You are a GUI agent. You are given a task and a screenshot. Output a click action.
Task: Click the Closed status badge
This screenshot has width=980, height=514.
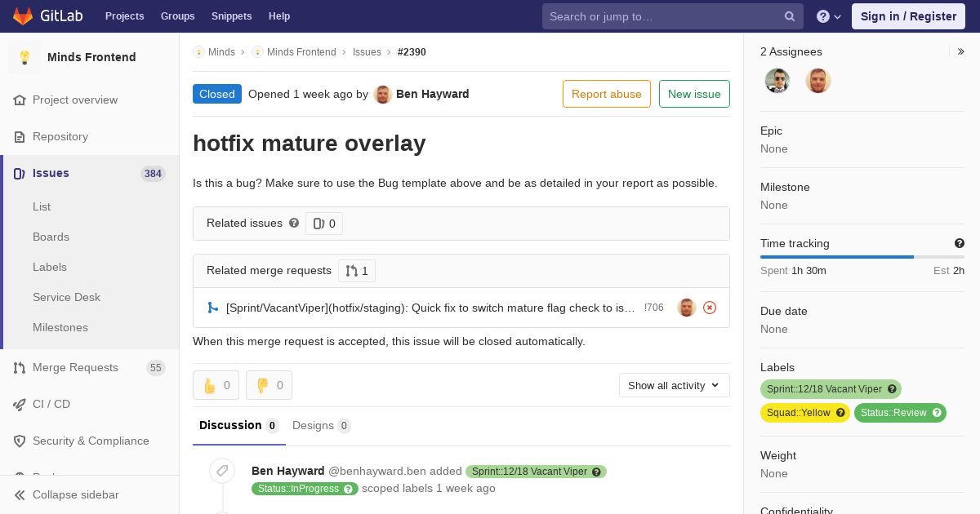217,94
